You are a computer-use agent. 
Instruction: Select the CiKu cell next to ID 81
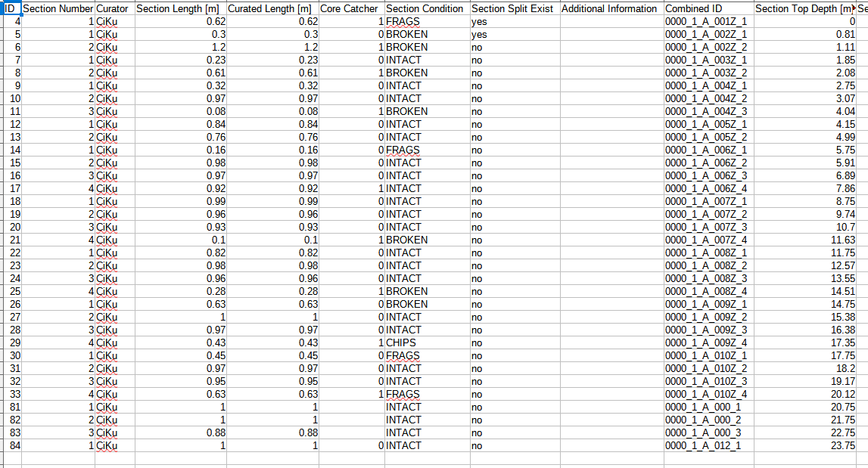point(113,407)
